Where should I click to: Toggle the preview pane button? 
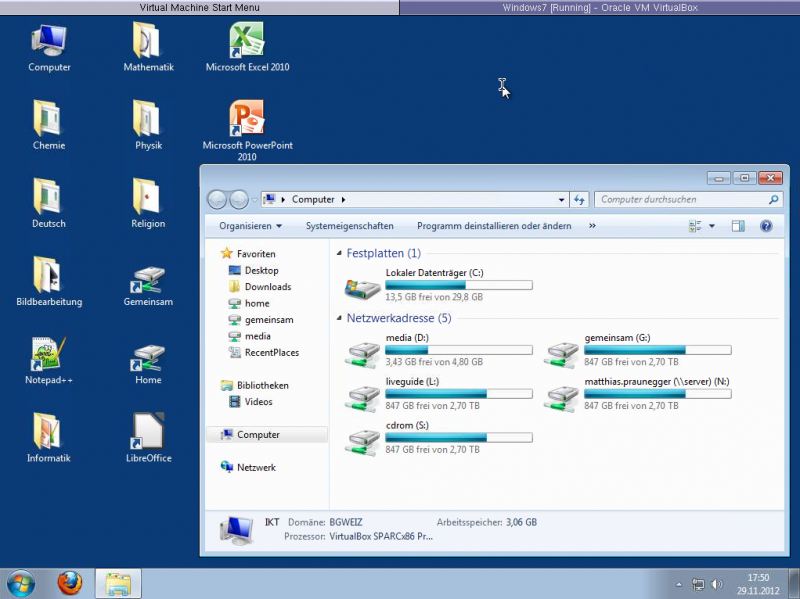(x=738, y=226)
